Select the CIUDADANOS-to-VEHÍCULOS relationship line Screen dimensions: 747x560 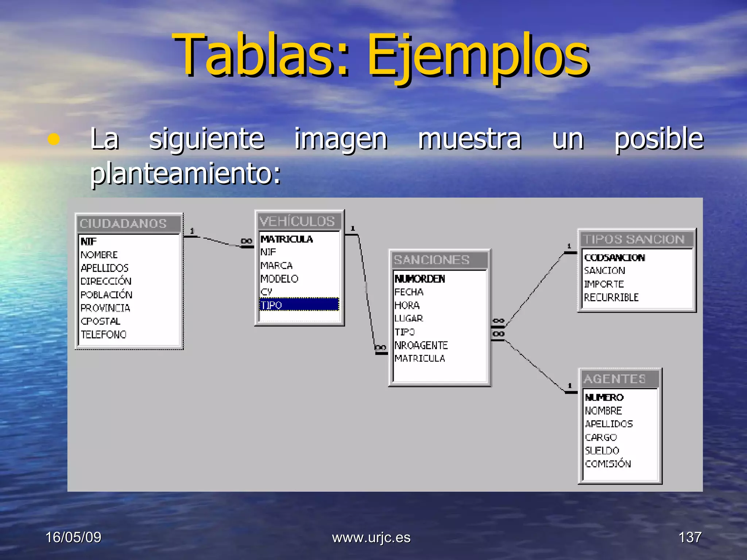pyautogui.click(x=218, y=241)
